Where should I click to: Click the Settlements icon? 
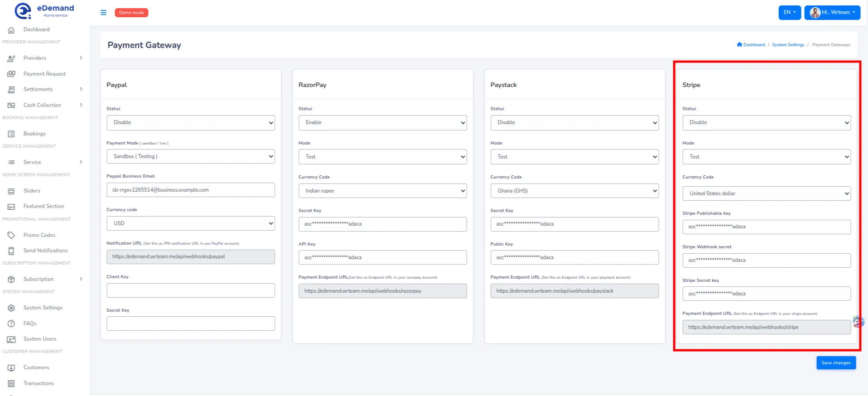11,90
